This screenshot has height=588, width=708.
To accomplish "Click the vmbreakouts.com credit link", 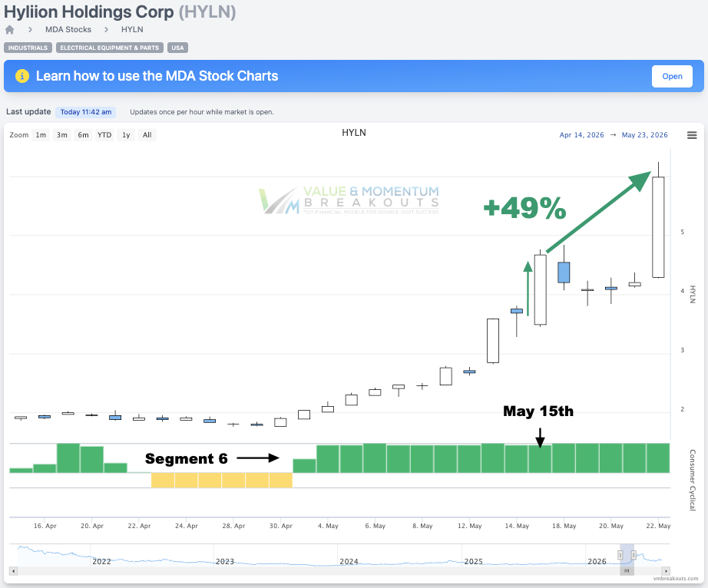I will [676, 579].
